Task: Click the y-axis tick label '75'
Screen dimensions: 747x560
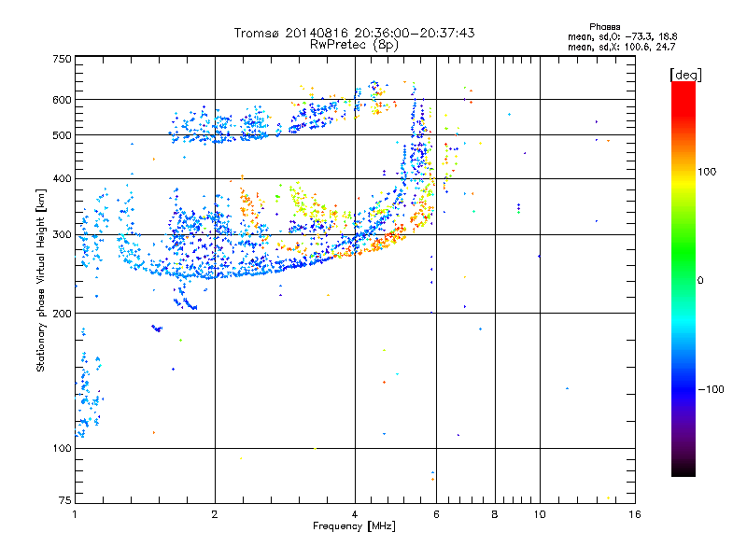Action: (x=65, y=500)
